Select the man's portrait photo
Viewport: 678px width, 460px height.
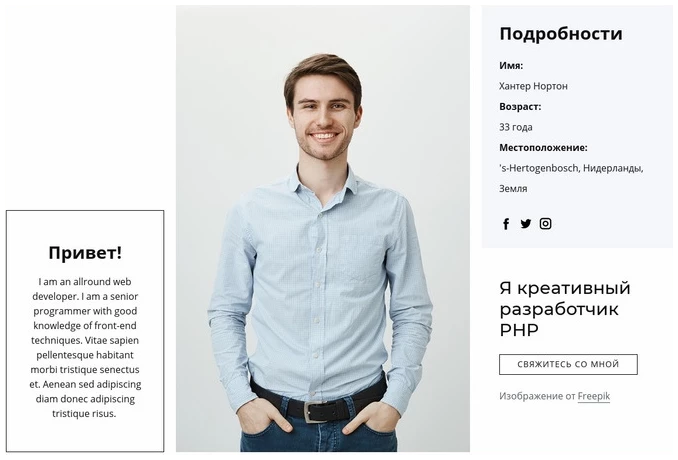(x=323, y=228)
